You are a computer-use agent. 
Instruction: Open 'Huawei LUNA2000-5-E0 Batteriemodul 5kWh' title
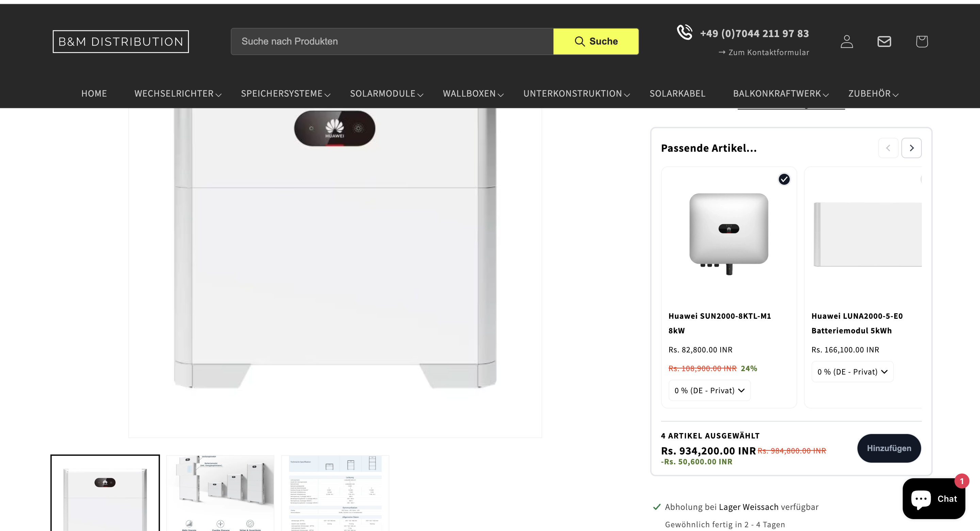coord(857,323)
